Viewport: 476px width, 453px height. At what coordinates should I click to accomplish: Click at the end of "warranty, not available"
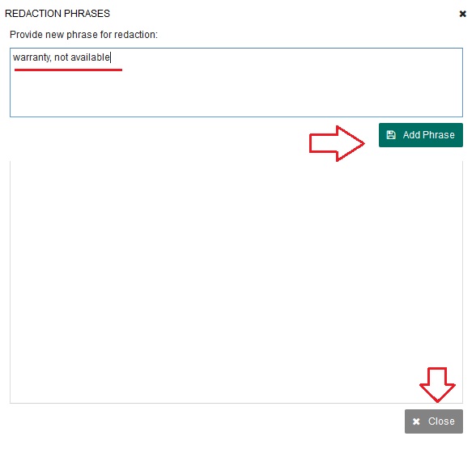click(x=110, y=57)
